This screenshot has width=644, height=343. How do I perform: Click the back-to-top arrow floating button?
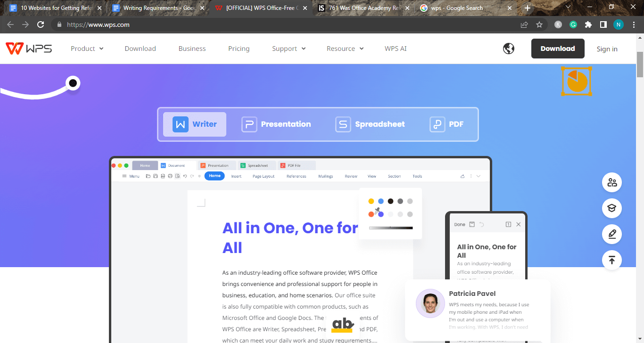tap(612, 260)
